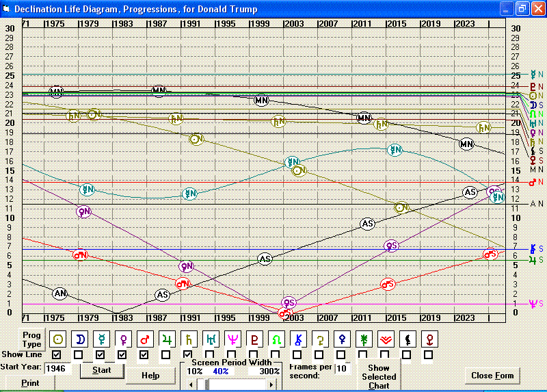Select the green Juno asterisk icon button
547x392 pixels.
(364, 339)
